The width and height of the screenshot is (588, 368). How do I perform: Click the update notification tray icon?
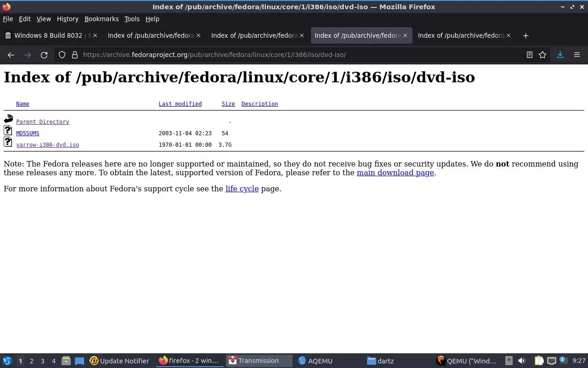coord(564,361)
